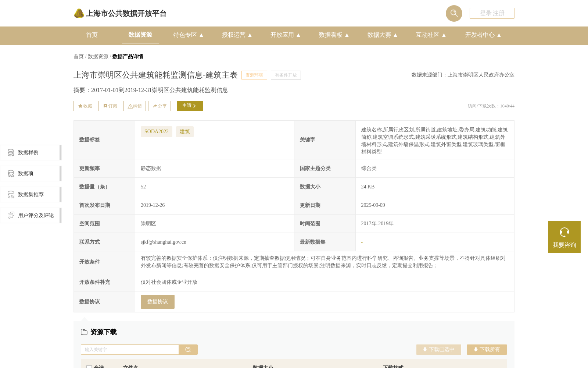The width and height of the screenshot is (588, 368).
Task: Click the 有条件开放 badge
Action: pos(286,75)
